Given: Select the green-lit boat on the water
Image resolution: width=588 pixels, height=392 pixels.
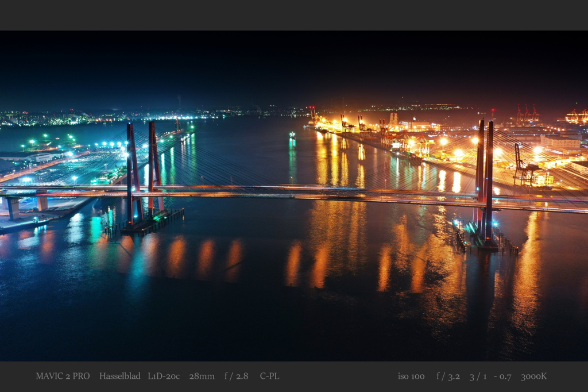Looking at the screenshot, I should click(292, 135).
